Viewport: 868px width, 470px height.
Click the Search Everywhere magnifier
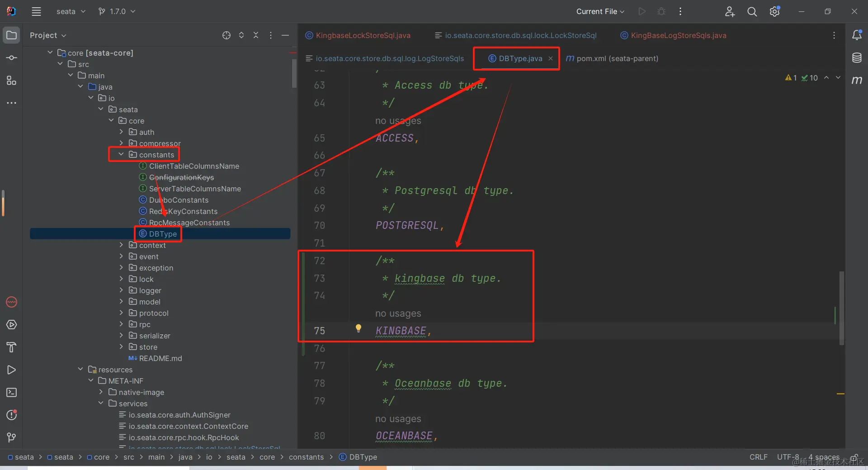[x=752, y=12]
